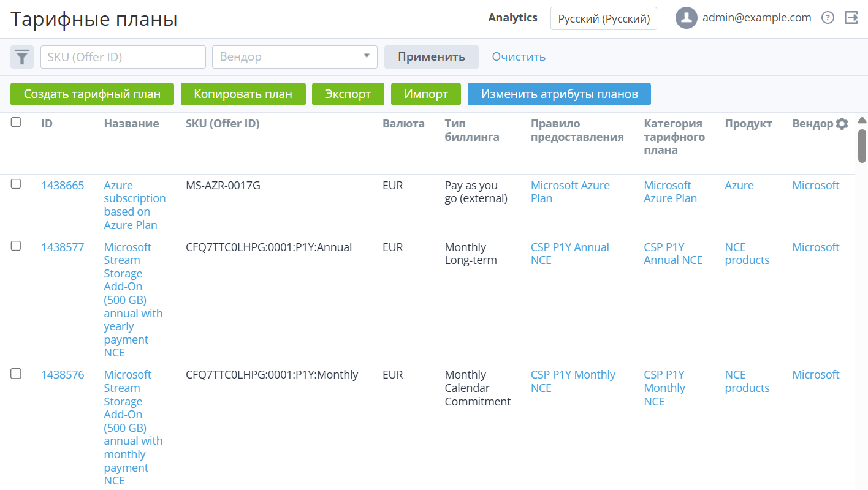Click Изменить атрибуты планов button
The height and width of the screenshot is (490, 868).
click(559, 94)
